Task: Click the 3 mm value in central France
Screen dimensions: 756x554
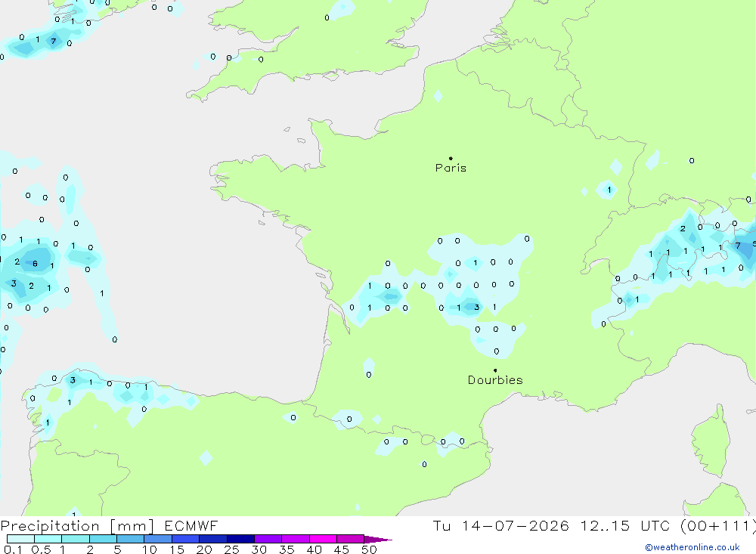Action: pos(476,307)
